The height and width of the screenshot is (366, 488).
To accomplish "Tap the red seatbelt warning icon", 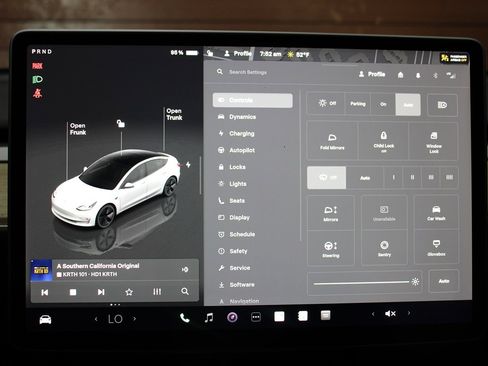I will (x=37, y=94).
